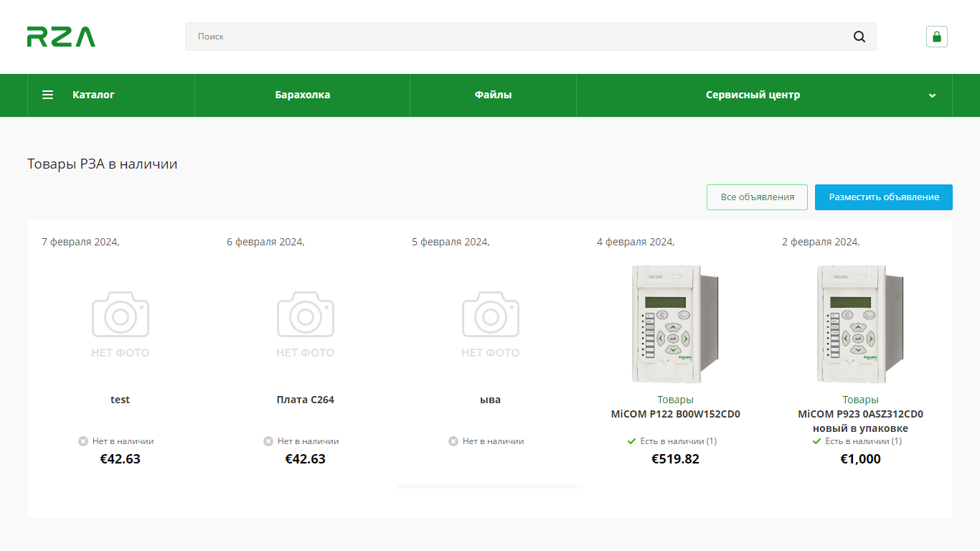This screenshot has height=551, width=980.
Task: Open the account lock icon
Action: (x=937, y=37)
